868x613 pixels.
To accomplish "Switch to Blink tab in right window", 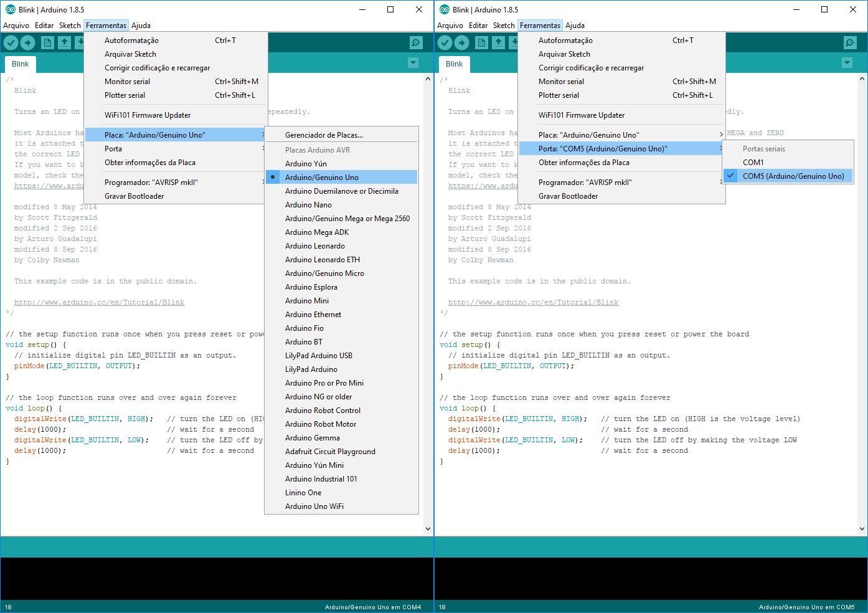I will point(455,64).
